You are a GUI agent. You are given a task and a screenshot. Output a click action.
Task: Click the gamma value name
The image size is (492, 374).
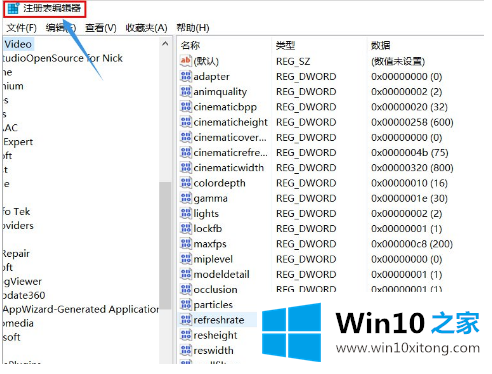tap(210, 199)
